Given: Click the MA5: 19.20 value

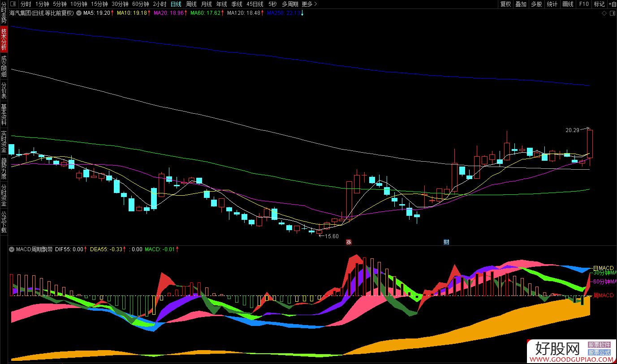Looking at the screenshot, I should 97,13.
